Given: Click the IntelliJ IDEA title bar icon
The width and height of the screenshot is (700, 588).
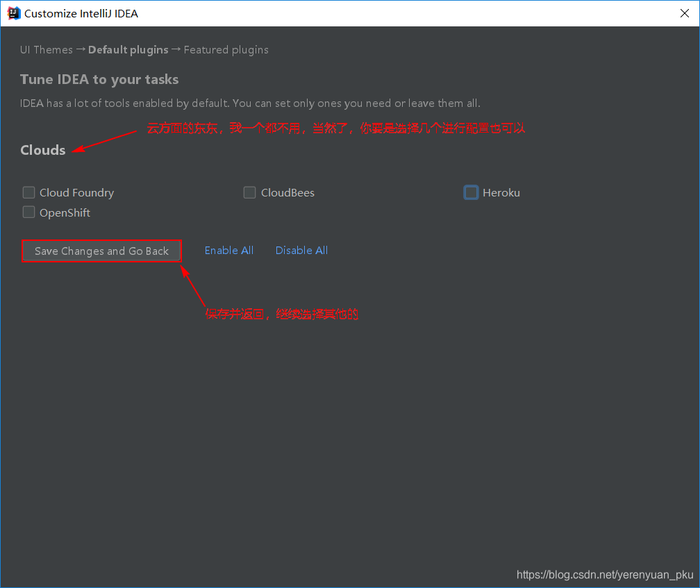Looking at the screenshot, I should (x=13, y=13).
